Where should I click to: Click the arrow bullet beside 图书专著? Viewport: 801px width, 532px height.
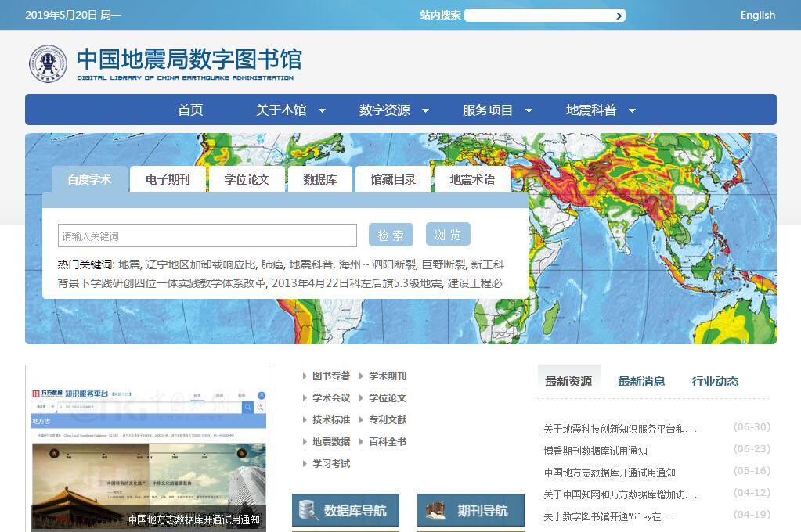coord(305,376)
